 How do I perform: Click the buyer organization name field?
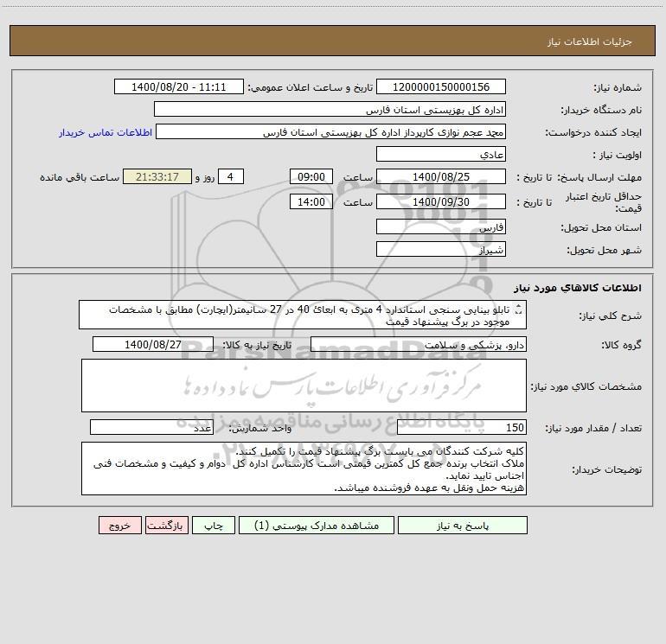[330, 109]
